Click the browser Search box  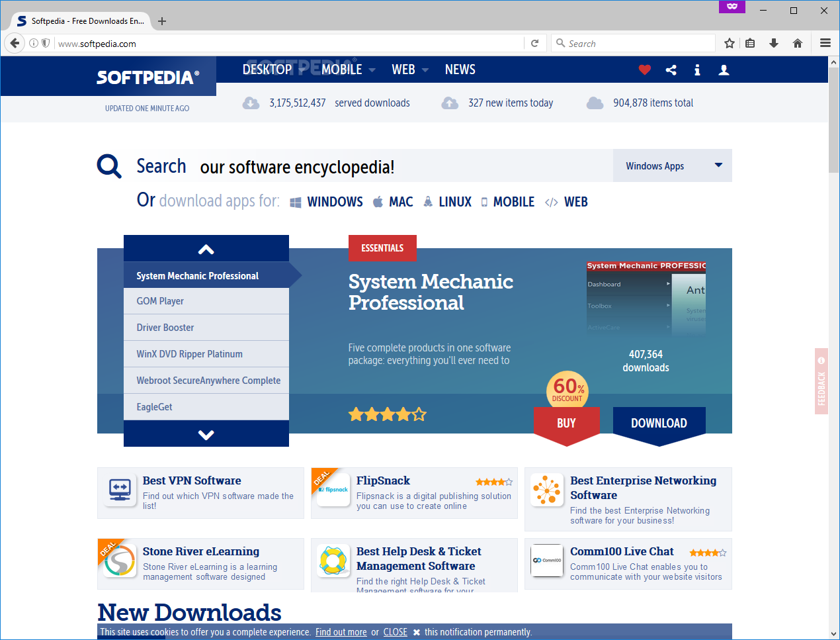pyautogui.click(x=634, y=44)
